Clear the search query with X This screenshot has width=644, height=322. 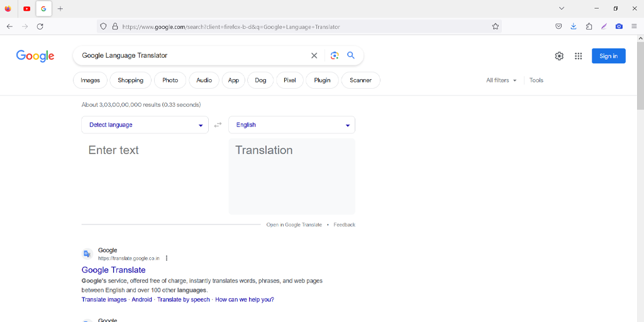(314, 55)
